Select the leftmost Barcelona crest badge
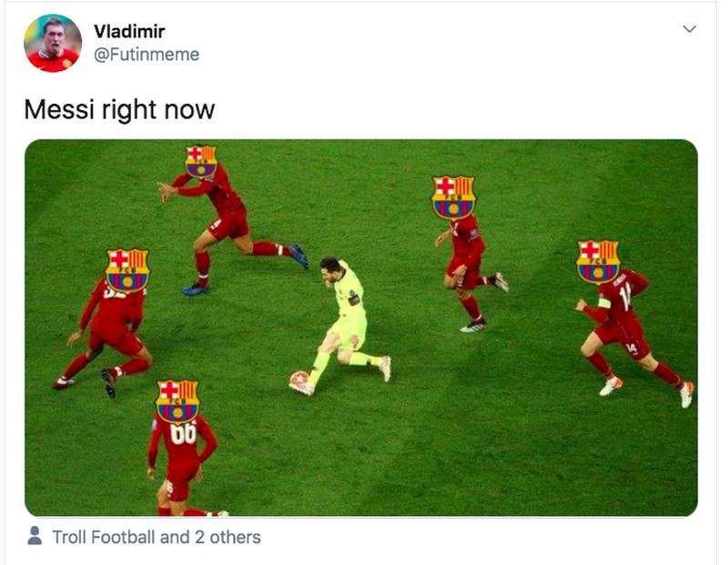The image size is (728, 565). tap(129, 271)
